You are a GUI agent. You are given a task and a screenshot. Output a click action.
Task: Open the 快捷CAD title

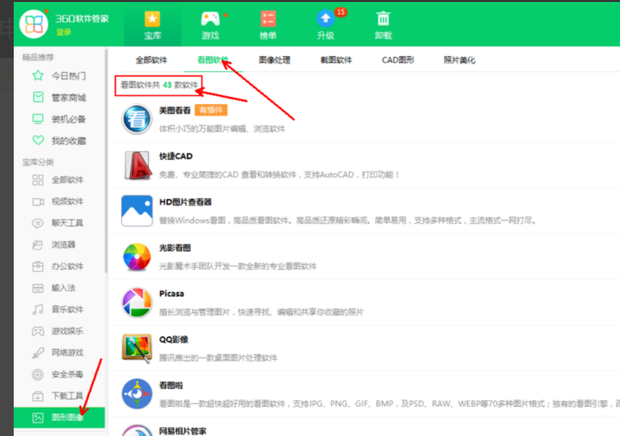[176, 156]
